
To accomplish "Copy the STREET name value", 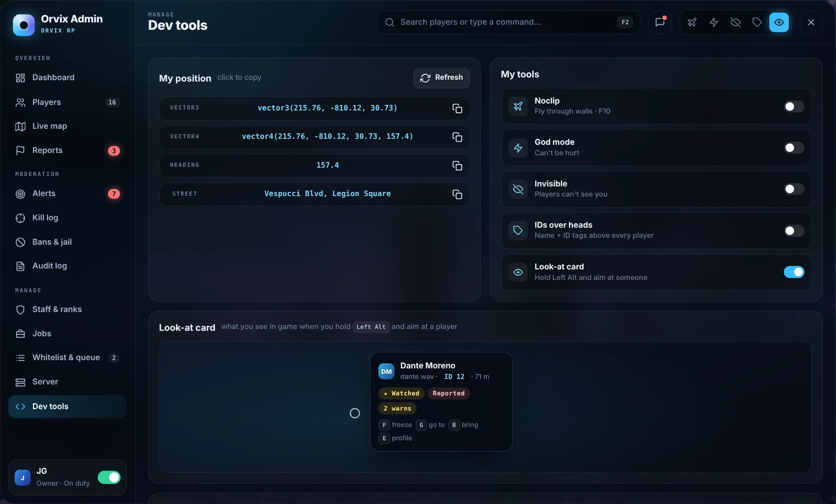I will tap(457, 194).
